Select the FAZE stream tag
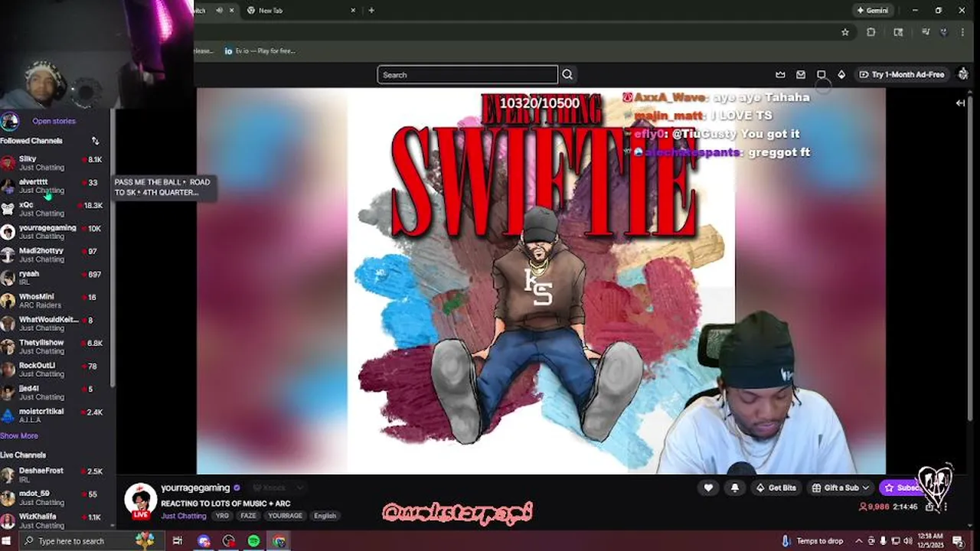This screenshot has width=980, height=551. [248, 516]
